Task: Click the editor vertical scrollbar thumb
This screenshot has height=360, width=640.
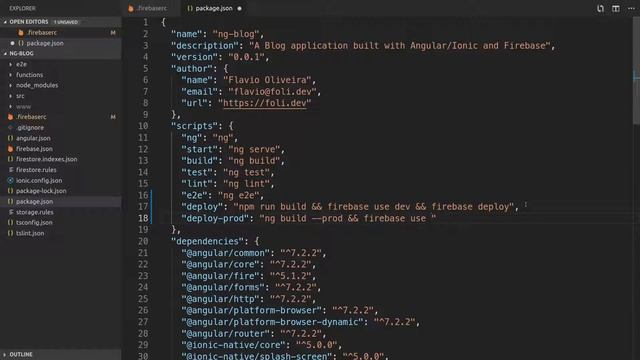Action: 636,70
